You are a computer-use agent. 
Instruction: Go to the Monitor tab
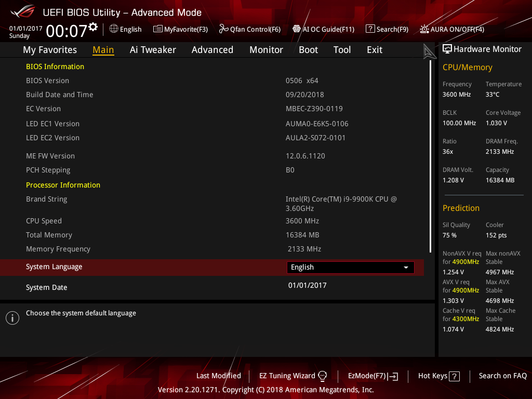[x=267, y=50]
